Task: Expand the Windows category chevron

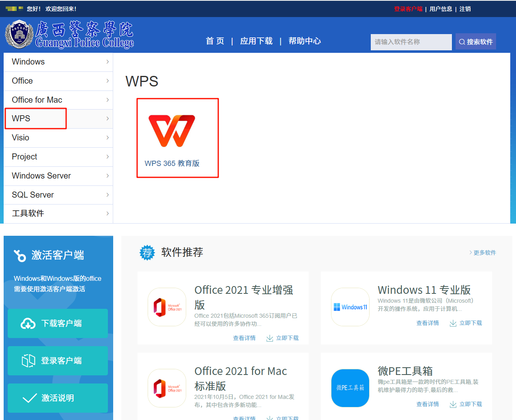Action: [107, 62]
